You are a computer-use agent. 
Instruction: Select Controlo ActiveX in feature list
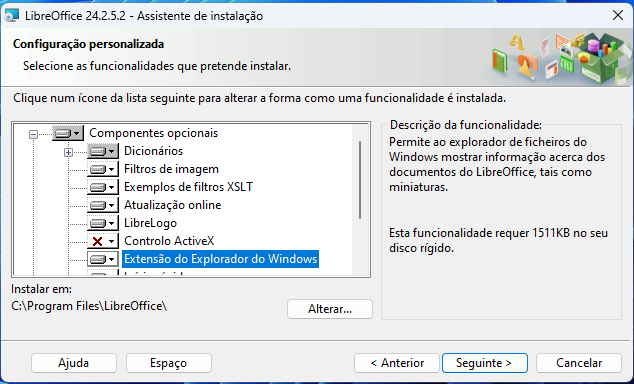point(169,241)
